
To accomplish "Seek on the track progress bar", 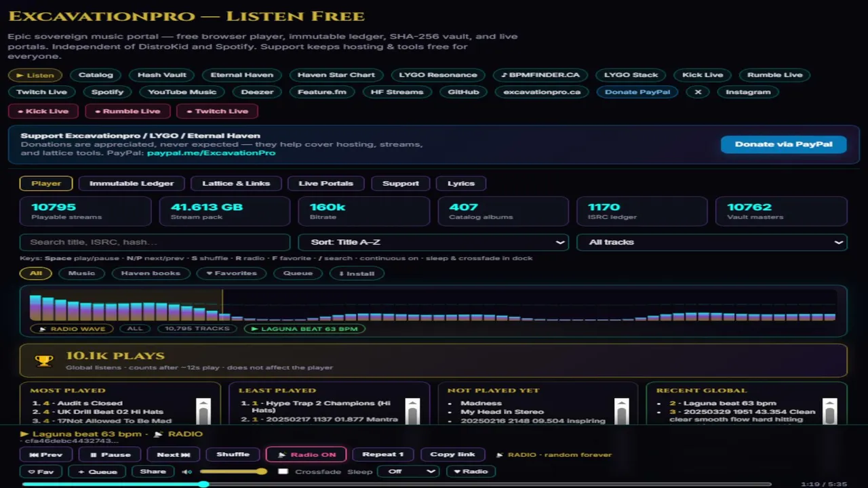I will [x=397, y=484].
